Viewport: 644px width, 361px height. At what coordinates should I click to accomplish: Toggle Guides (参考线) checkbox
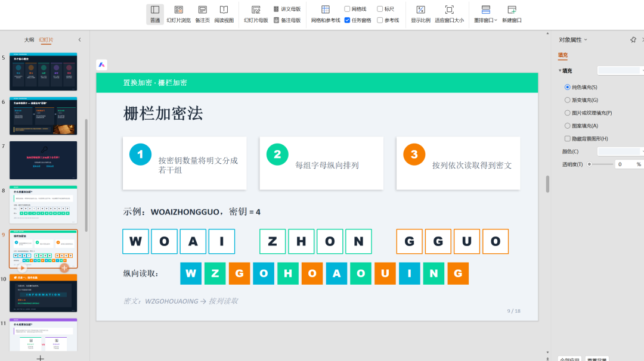pyautogui.click(x=380, y=20)
